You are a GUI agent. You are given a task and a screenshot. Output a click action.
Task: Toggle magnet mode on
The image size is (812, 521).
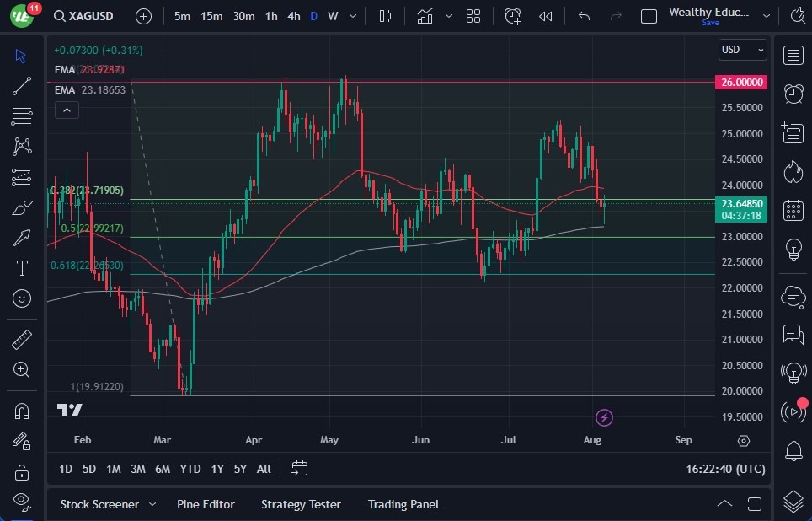[22, 411]
